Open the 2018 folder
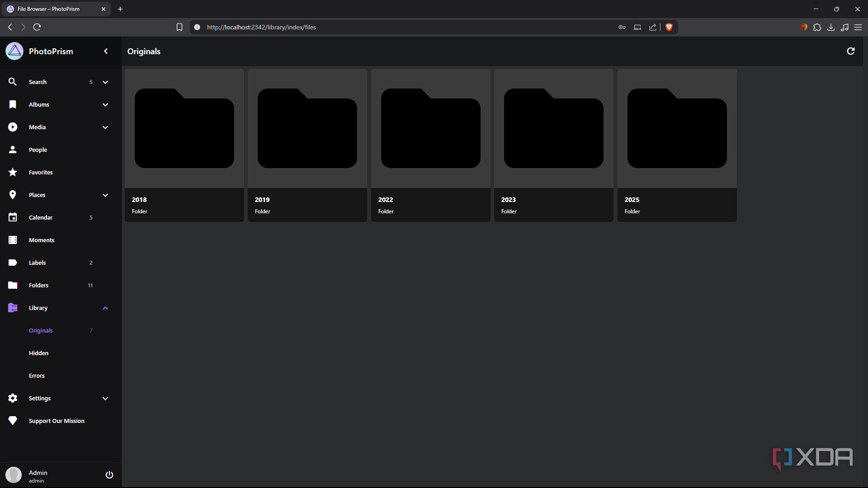 click(184, 145)
